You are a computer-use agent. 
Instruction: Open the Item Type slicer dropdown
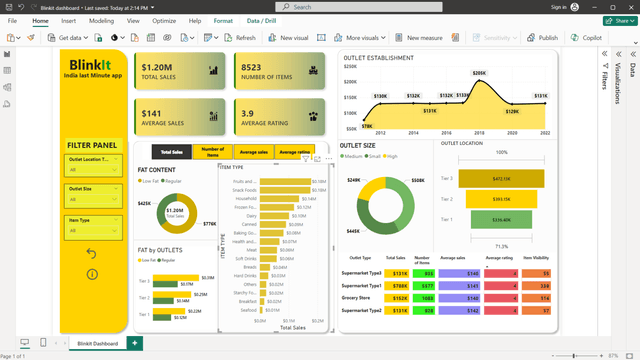point(93,231)
